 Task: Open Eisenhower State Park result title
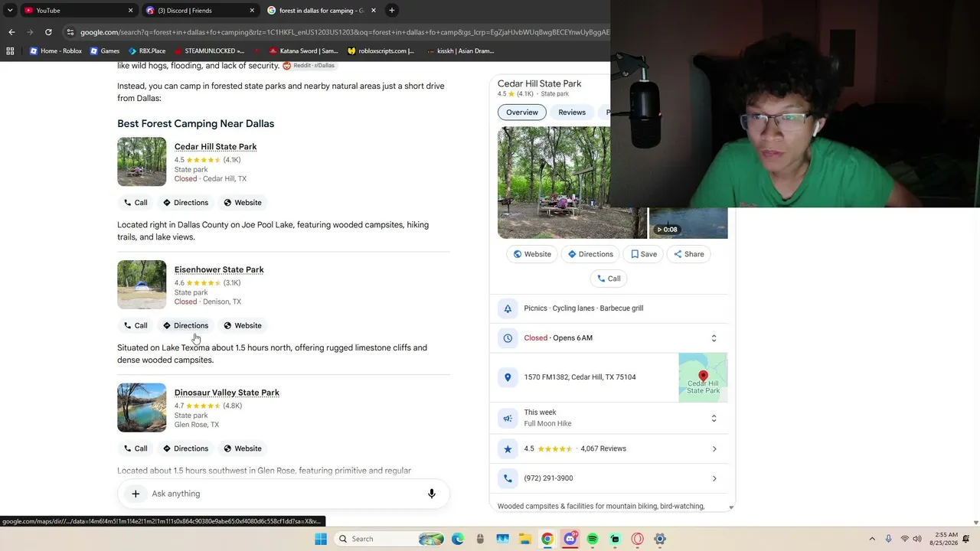point(219,269)
